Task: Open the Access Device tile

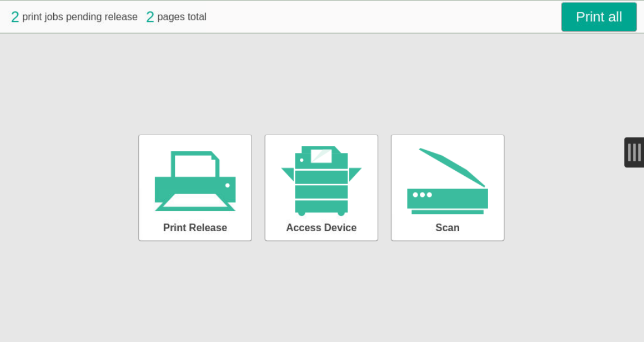Action: (321, 188)
